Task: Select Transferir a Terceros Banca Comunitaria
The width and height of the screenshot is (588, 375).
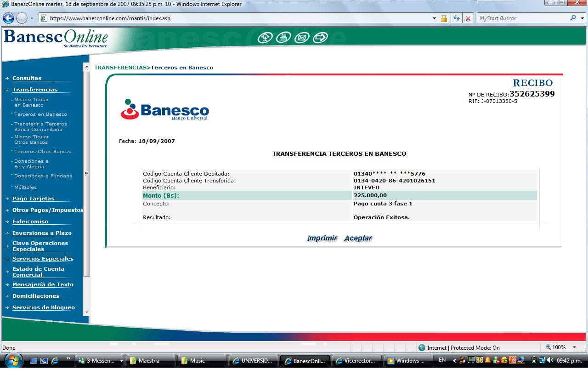Action: click(x=40, y=126)
